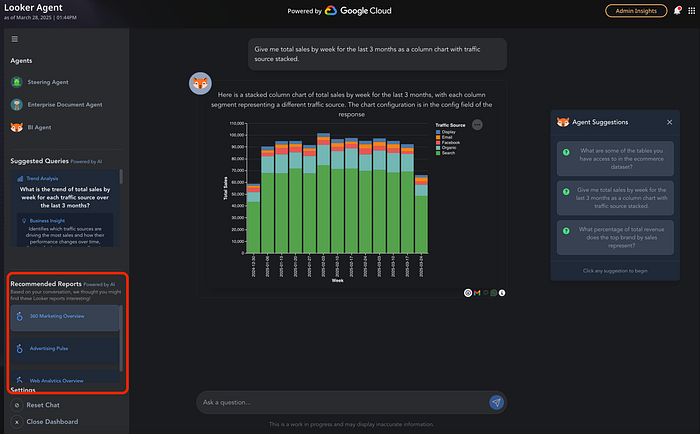Click the Looker Agent title
700x434 pixels.
[x=33, y=8]
